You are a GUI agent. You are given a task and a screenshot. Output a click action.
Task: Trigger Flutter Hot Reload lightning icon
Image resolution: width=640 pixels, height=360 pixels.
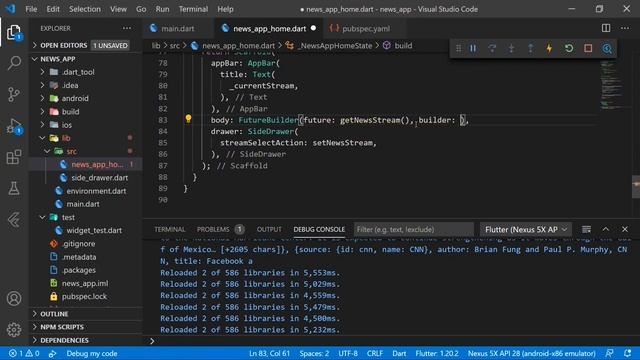(x=549, y=49)
